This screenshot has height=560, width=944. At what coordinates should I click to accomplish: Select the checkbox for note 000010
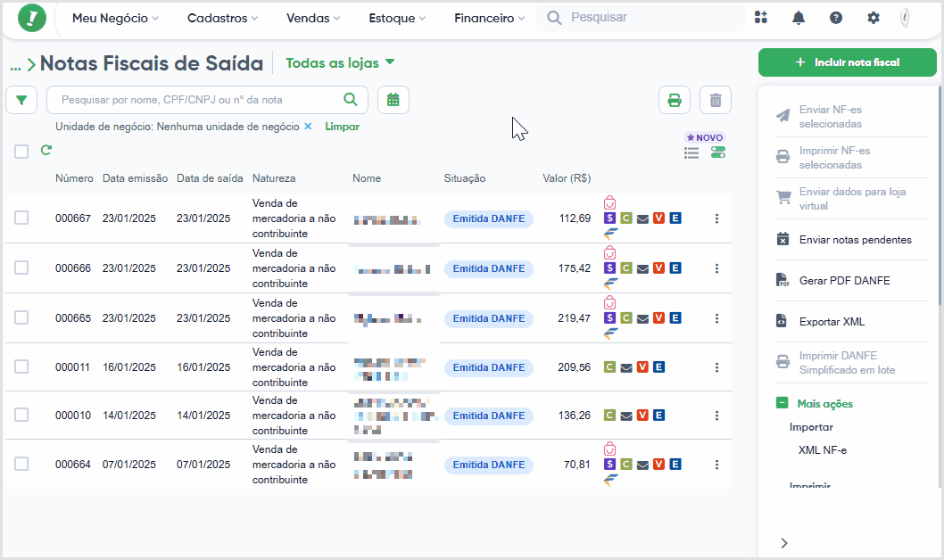pyautogui.click(x=21, y=415)
